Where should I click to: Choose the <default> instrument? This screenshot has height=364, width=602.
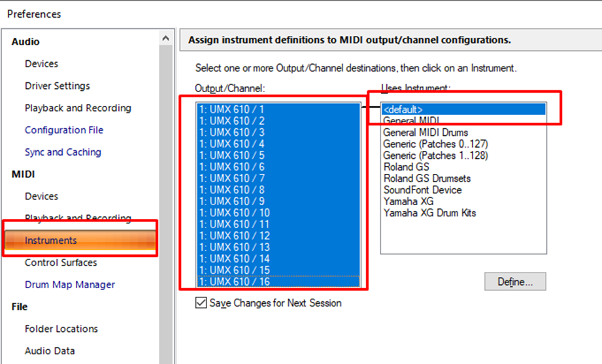point(403,109)
